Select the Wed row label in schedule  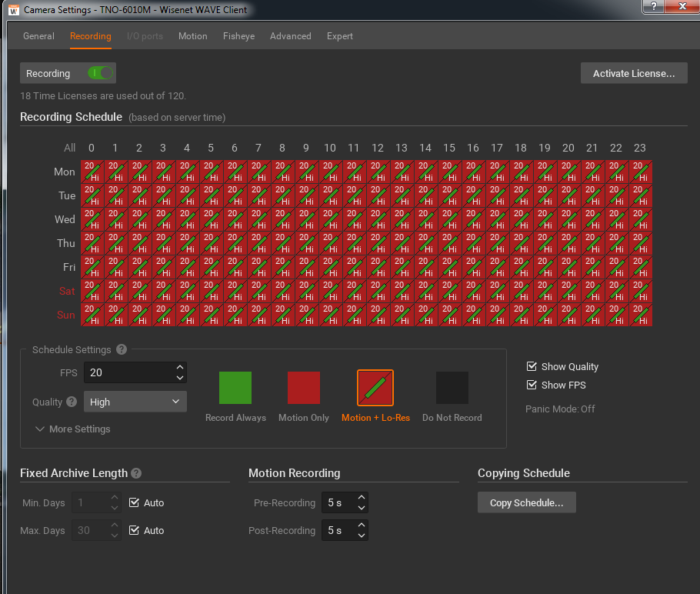65,219
